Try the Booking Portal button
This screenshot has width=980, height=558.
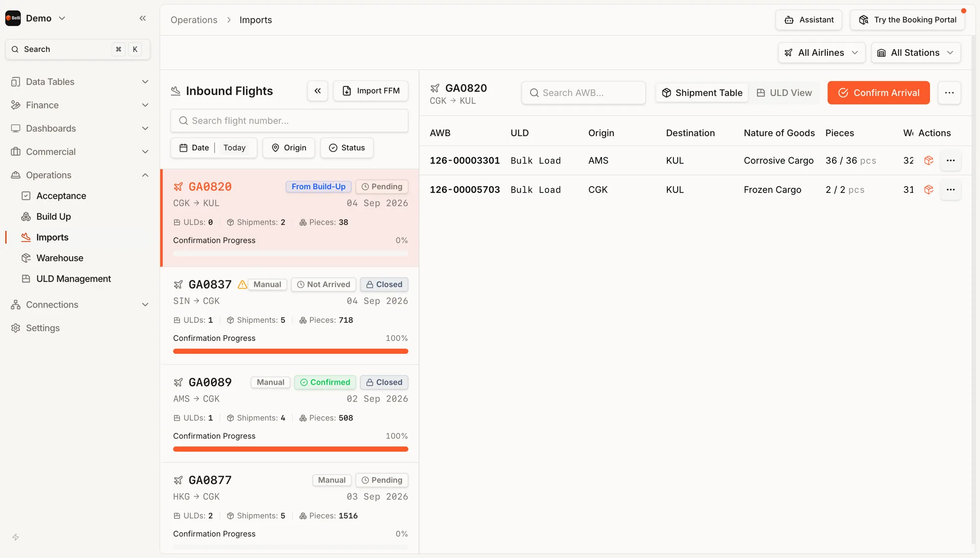(x=907, y=20)
